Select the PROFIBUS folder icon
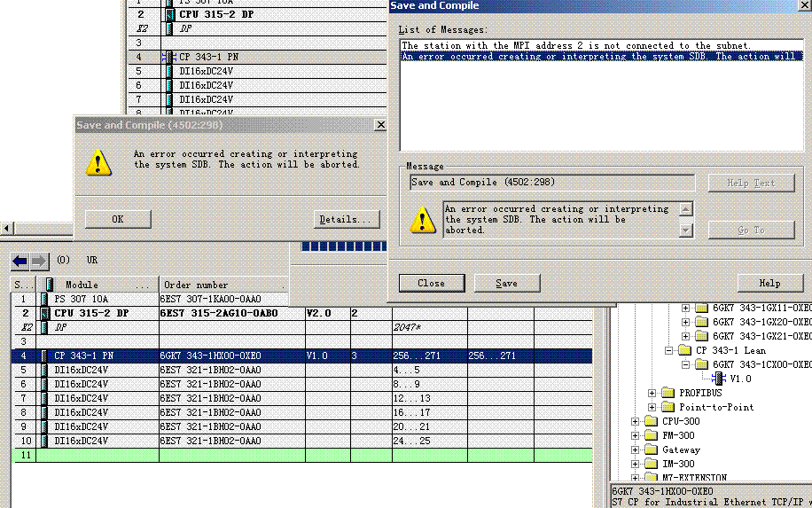This screenshot has height=508, width=812. click(668, 393)
